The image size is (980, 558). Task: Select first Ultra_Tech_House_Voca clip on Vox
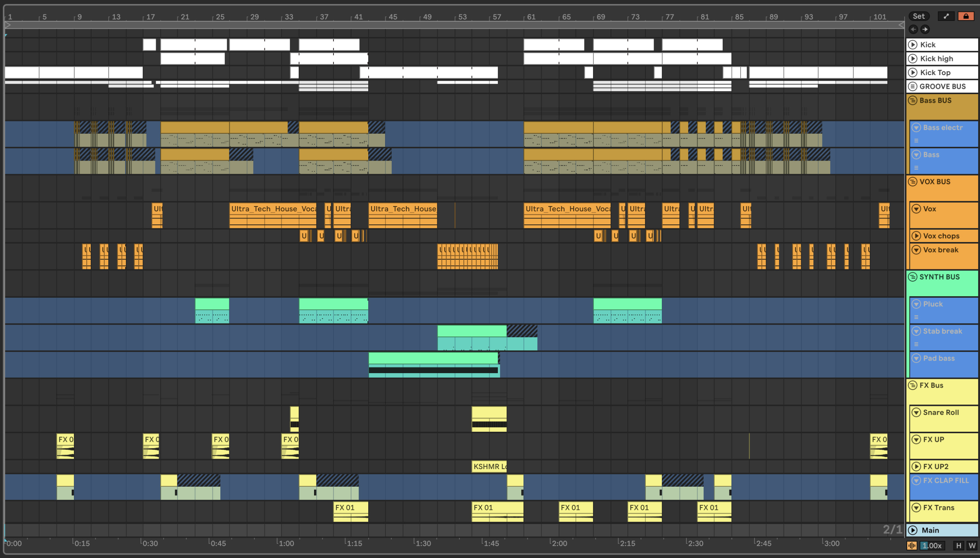point(273,216)
